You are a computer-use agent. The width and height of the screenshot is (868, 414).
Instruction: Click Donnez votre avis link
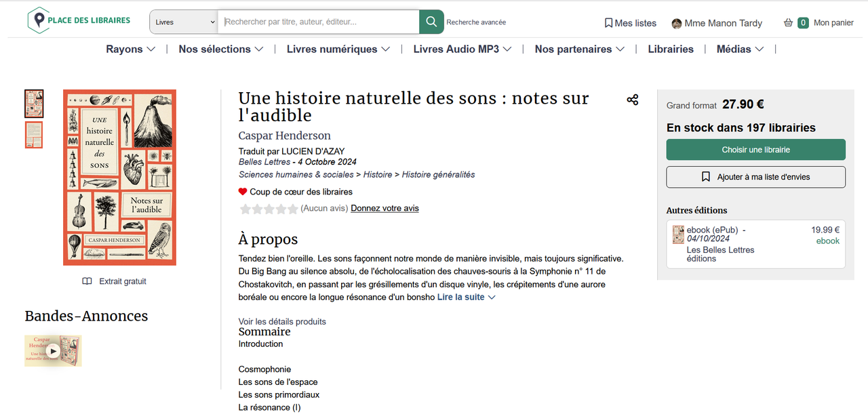pyautogui.click(x=384, y=208)
